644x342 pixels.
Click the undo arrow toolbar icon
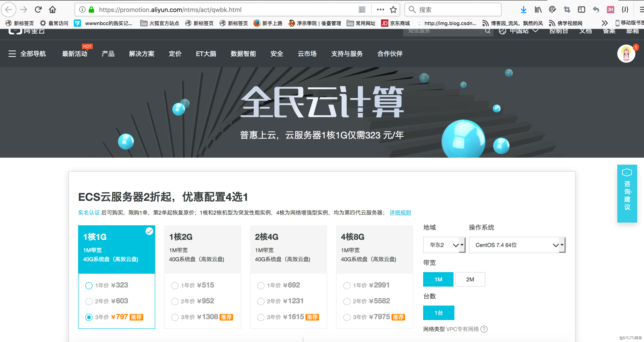(596, 10)
